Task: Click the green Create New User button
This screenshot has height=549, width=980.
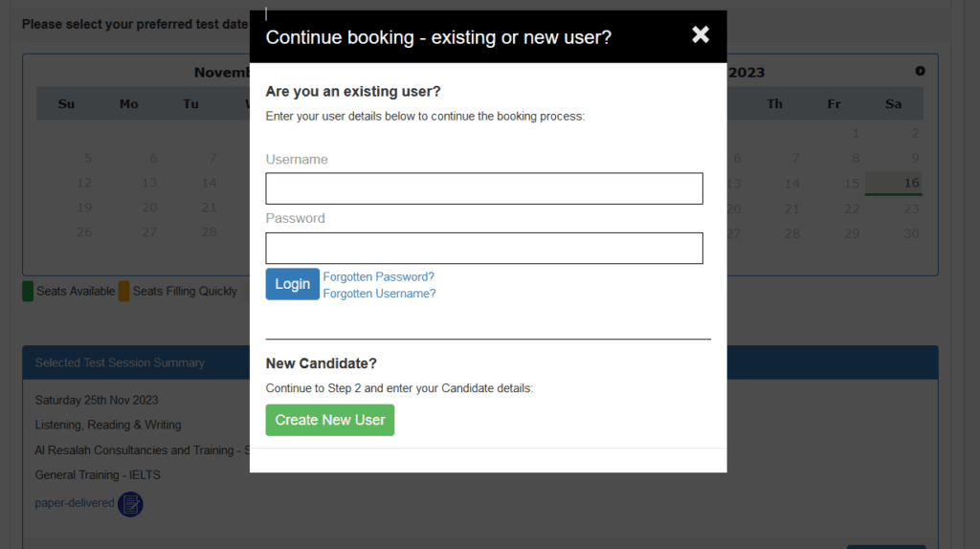Action: click(x=330, y=420)
